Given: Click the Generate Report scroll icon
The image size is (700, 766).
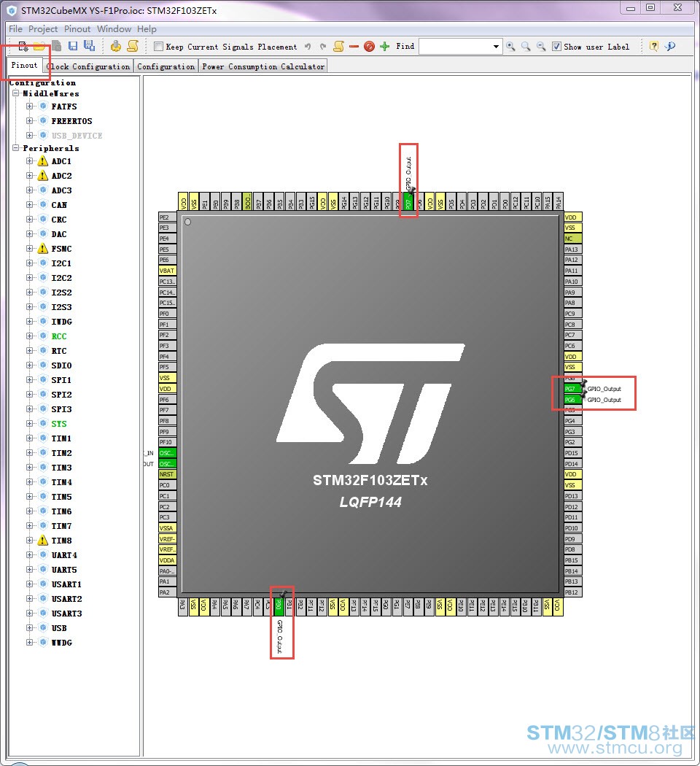Looking at the screenshot, I should (x=132, y=46).
